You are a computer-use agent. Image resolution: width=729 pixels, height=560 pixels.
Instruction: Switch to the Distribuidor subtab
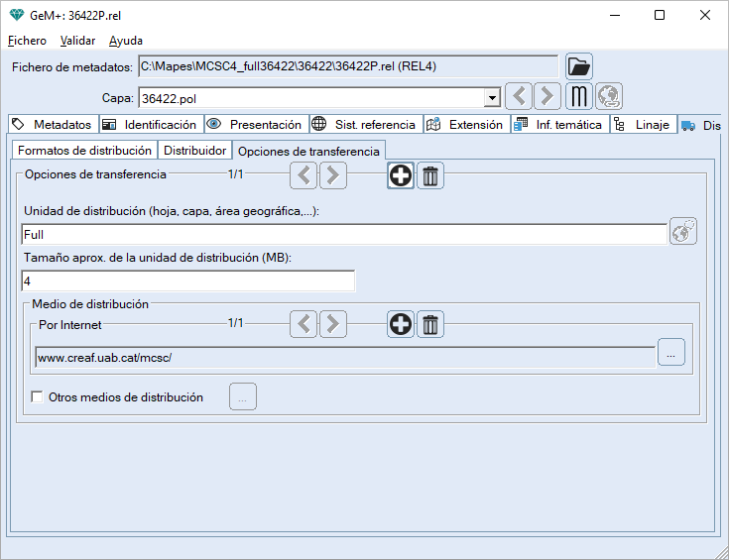pyautogui.click(x=194, y=151)
